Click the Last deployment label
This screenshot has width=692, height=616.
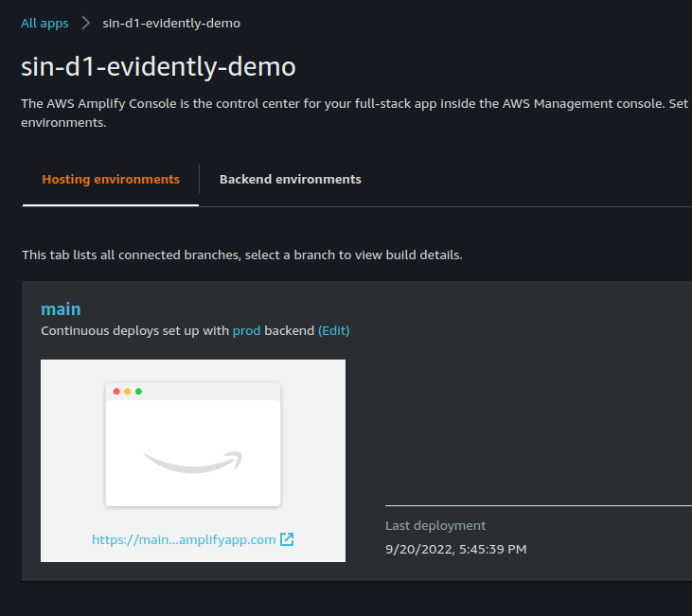click(x=435, y=525)
